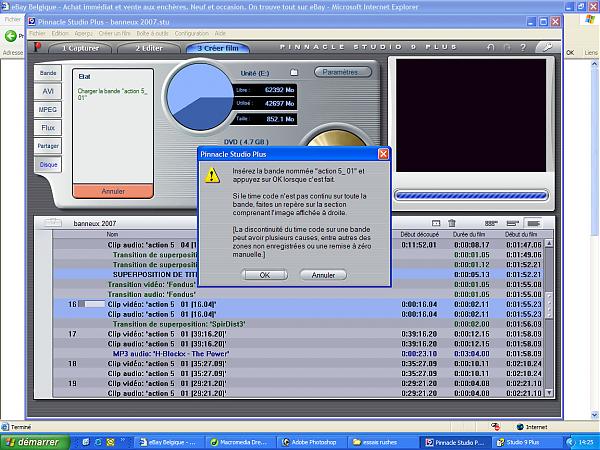Confirm dialog with OK button
This screenshot has width=600, height=450.
264,275
